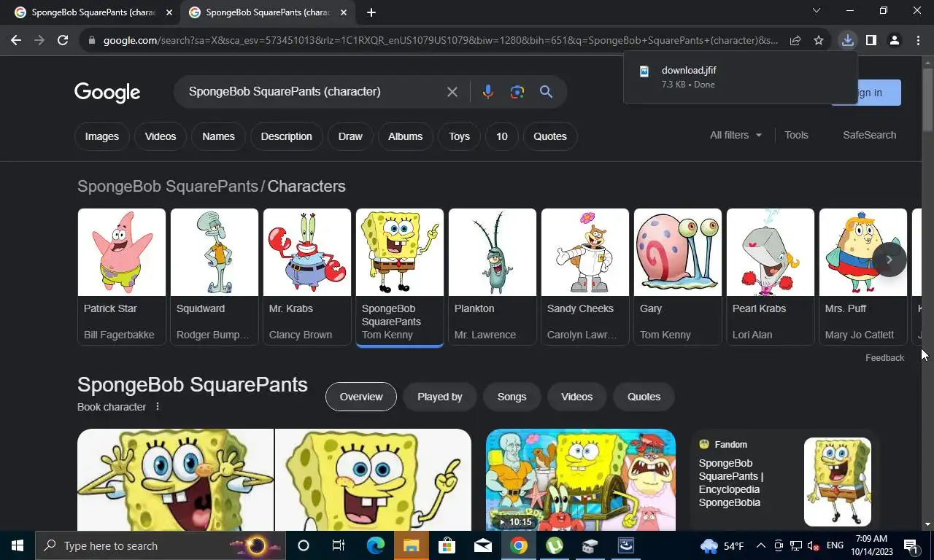Open Mr. Krabs character card
This screenshot has width=934, height=560.
[307, 276]
